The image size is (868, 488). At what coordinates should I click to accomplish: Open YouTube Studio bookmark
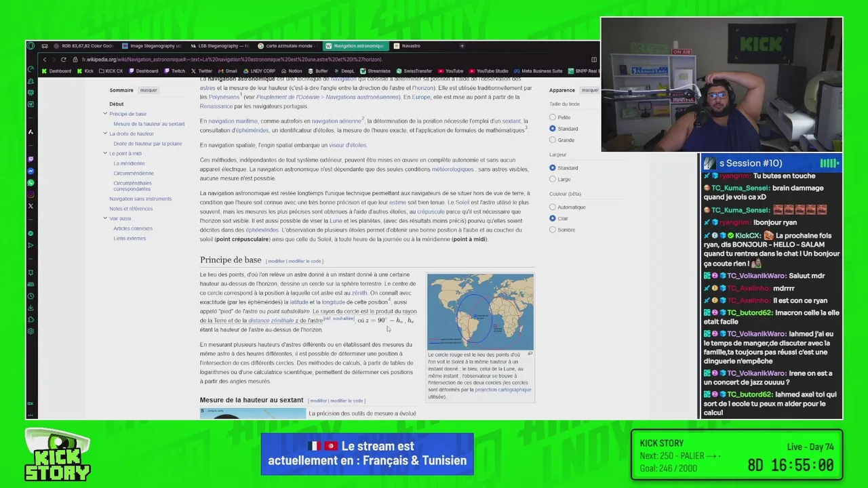(489, 71)
